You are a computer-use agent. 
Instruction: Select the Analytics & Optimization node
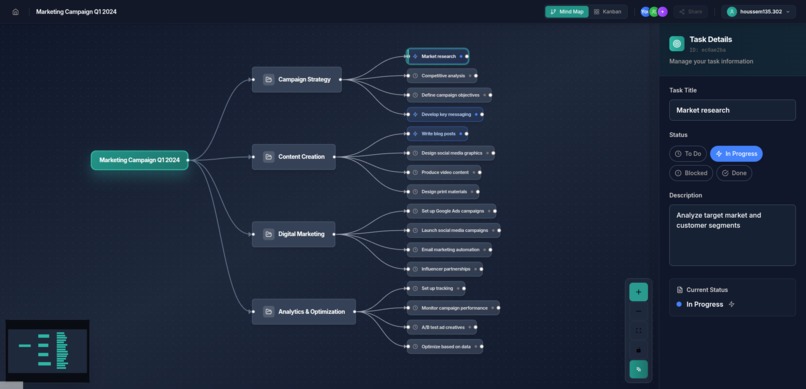[304, 311]
